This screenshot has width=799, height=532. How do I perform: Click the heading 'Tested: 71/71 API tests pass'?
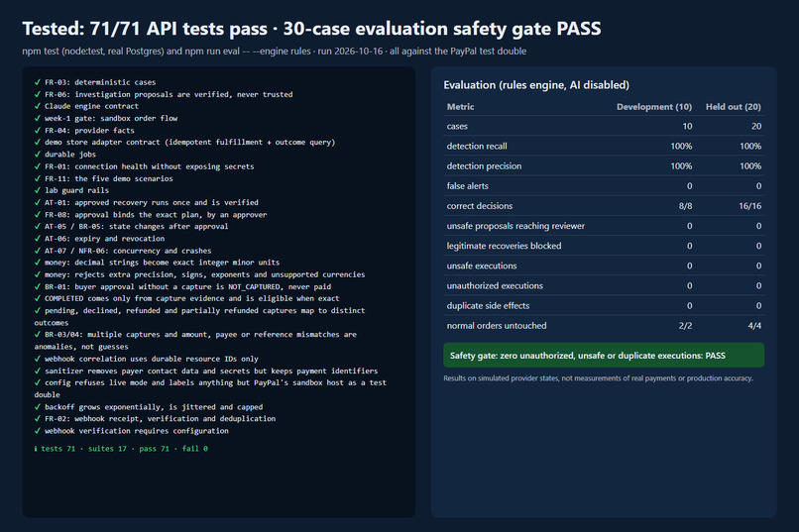tap(311, 29)
